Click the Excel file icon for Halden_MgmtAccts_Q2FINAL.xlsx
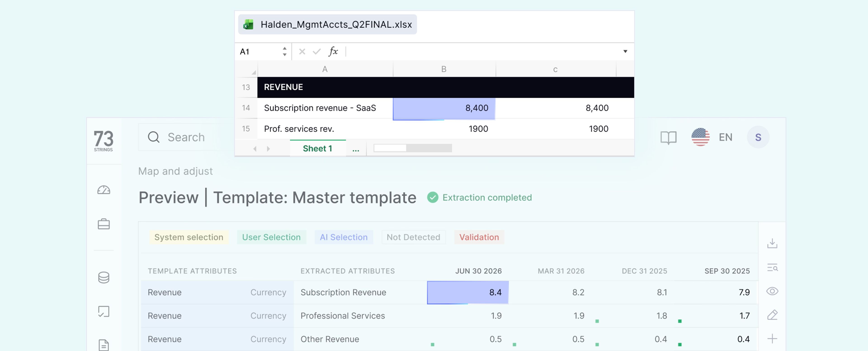 (249, 24)
